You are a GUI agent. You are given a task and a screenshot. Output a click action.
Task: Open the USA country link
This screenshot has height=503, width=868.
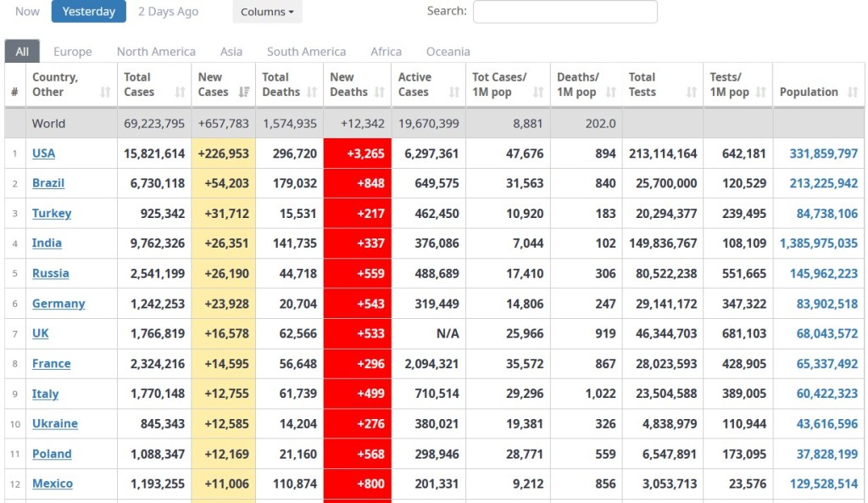[x=43, y=154]
